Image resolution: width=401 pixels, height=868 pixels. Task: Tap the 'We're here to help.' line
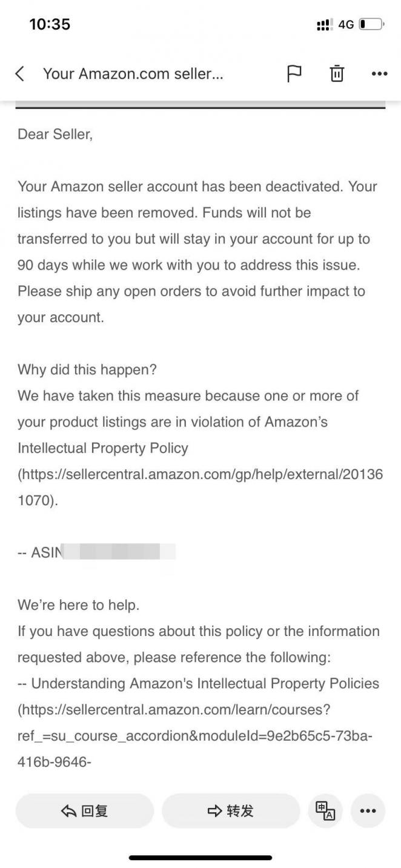79,605
